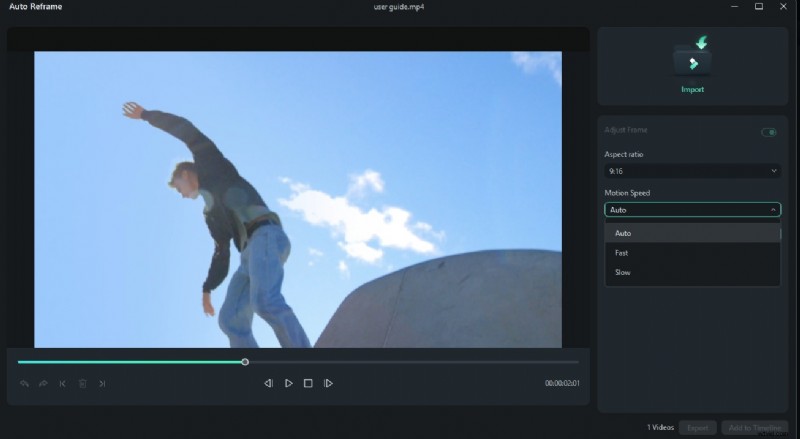
Task: Click the Export button
Action: click(697, 428)
